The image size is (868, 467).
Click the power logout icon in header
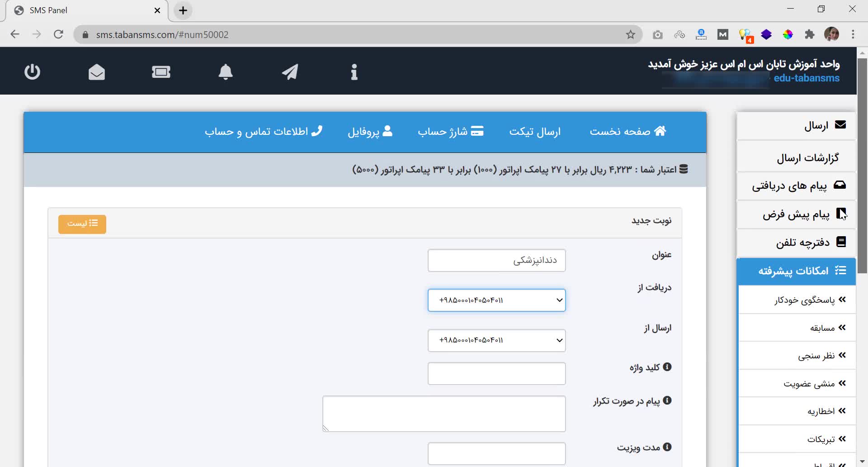(x=32, y=72)
